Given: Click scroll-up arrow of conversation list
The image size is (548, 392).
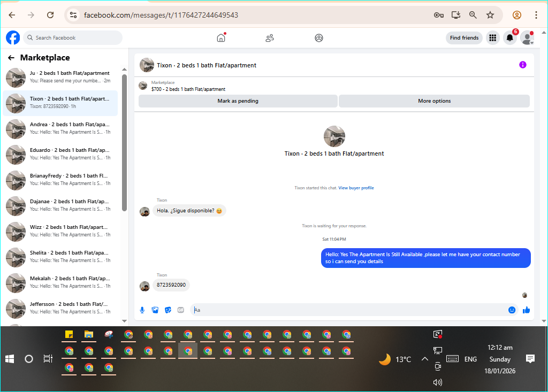Looking at the screenshot, I should (x=124, y=70).
